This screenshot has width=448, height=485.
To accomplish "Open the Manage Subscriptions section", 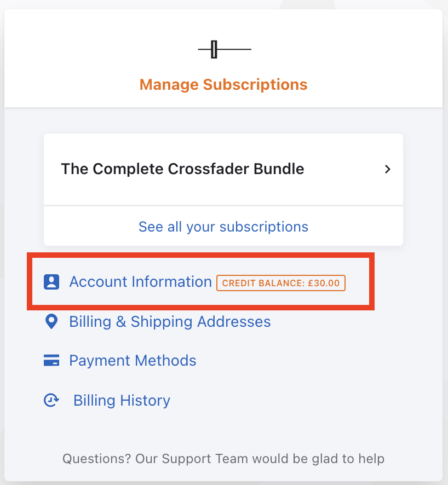I will tap(223, 84).
